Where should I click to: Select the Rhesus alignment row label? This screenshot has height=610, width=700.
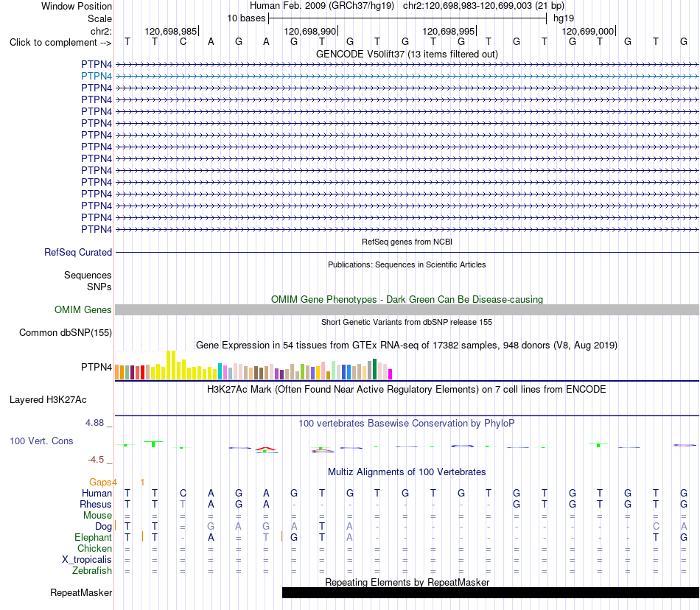click(96, 504)
